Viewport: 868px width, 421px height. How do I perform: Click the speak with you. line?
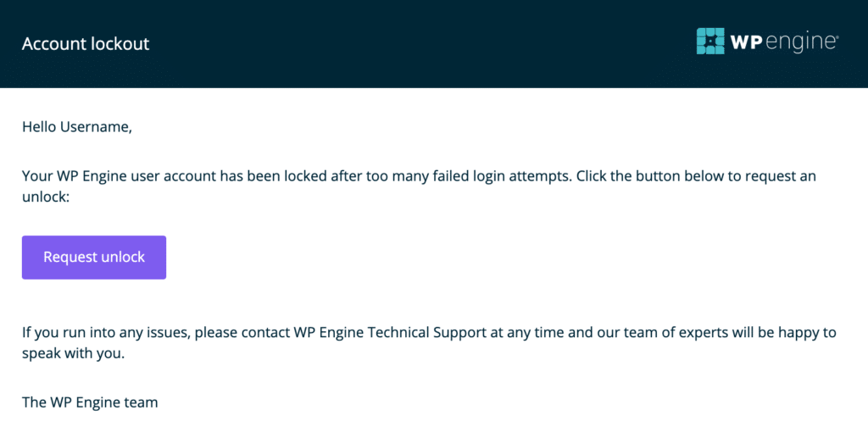73,354
